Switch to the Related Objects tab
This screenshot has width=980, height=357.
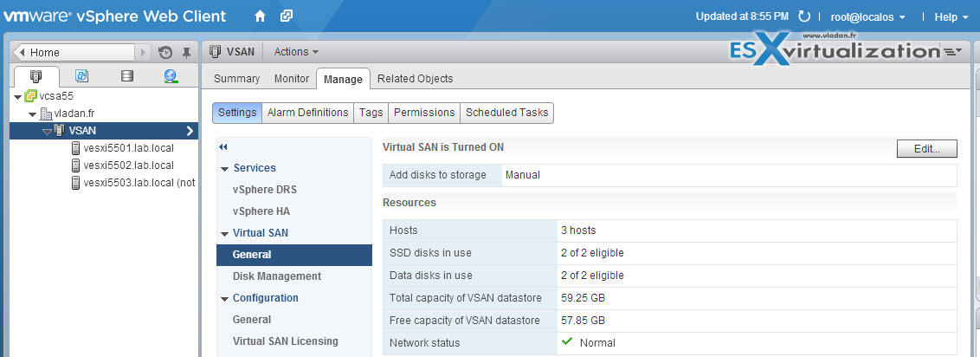tap(415, 79)
